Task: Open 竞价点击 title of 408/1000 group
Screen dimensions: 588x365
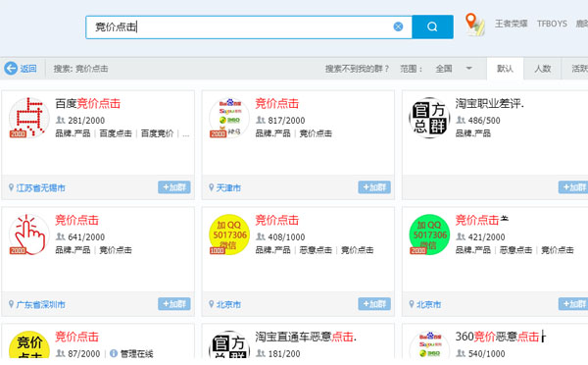Action: 277,221
